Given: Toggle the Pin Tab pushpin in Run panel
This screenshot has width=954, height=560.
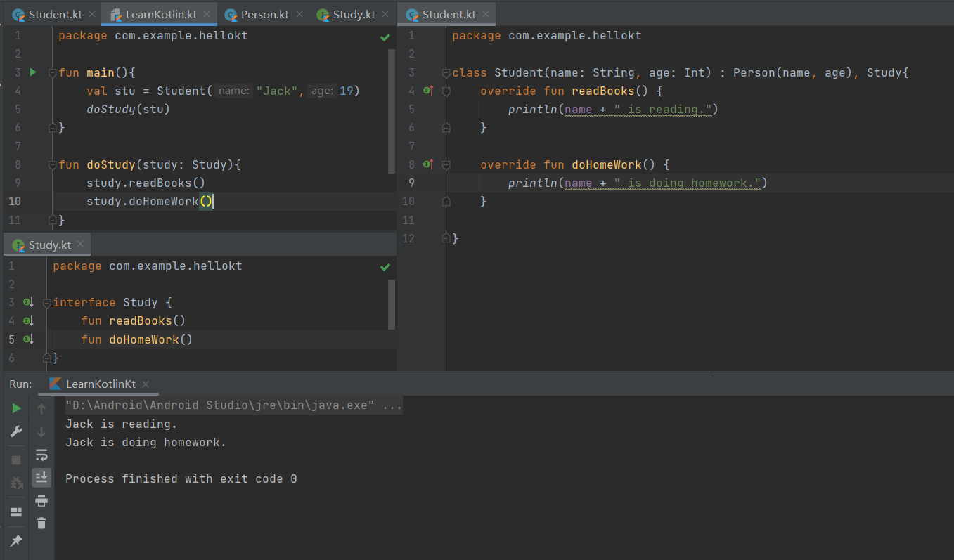Looking at the screenshot, I should coord(16,540).
